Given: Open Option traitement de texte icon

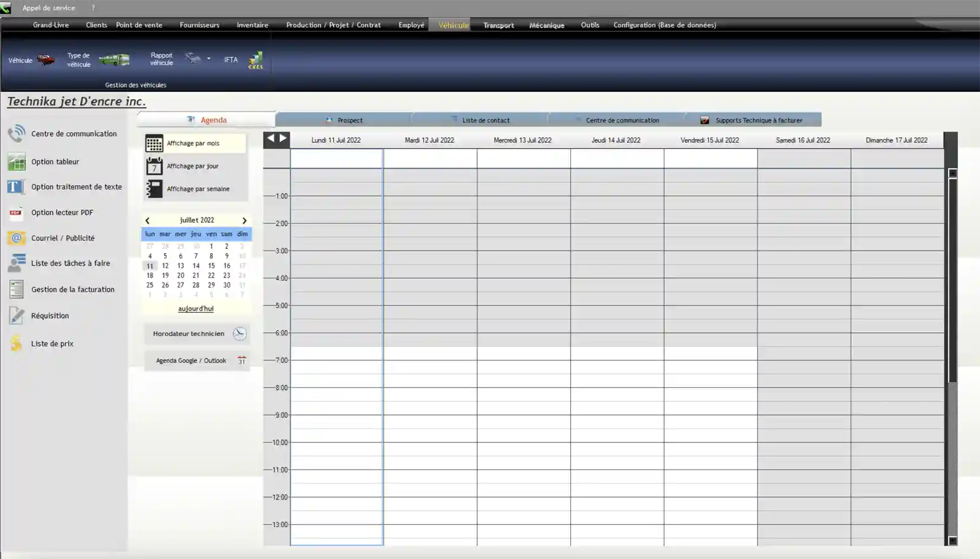Looking at the screenshot, I should click(x=16, y=187).
